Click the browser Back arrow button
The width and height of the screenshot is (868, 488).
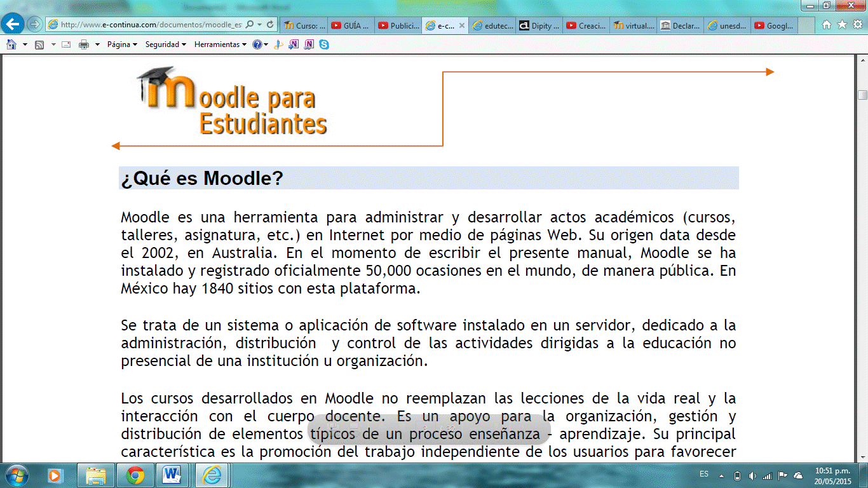[13, 25]
